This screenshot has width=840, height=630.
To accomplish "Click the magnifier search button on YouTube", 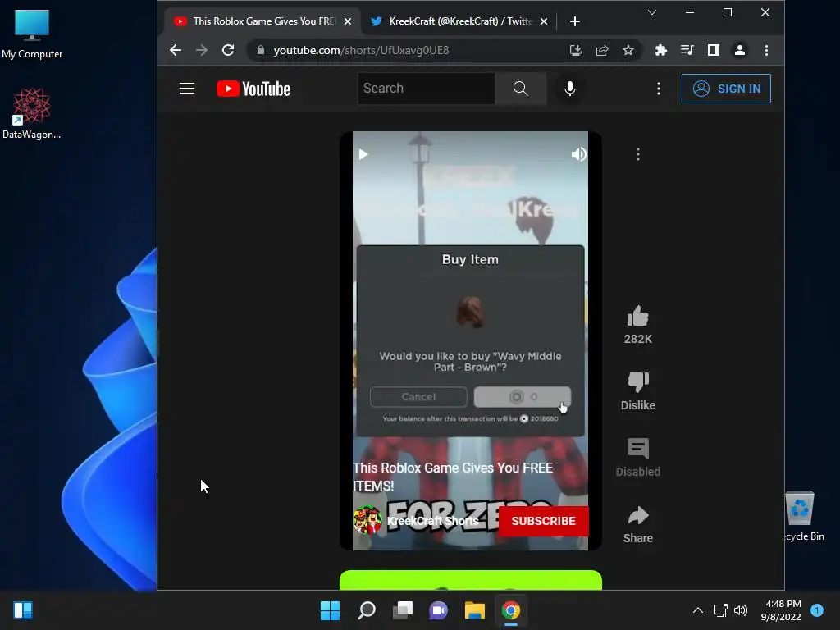I will coord(521,89).
